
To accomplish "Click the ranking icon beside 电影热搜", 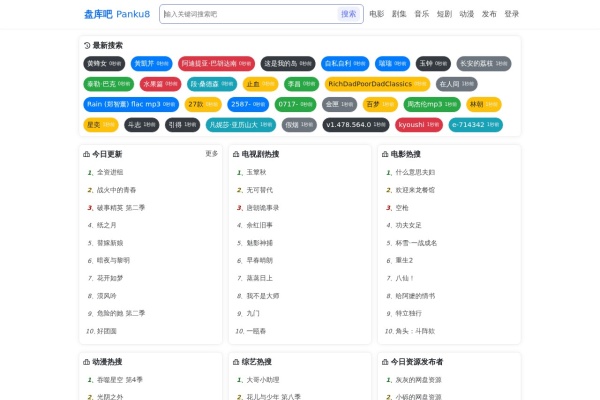I will pos(385,154).
